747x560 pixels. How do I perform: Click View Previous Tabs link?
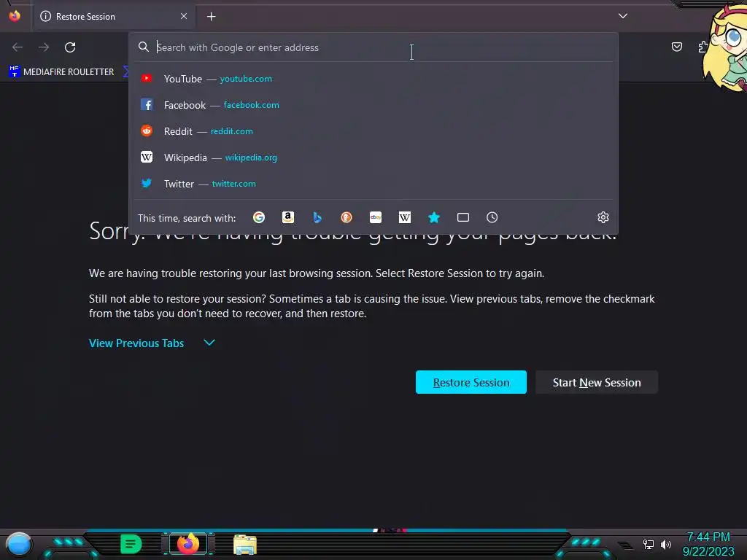pyautogui.click(x=136, y=343)
